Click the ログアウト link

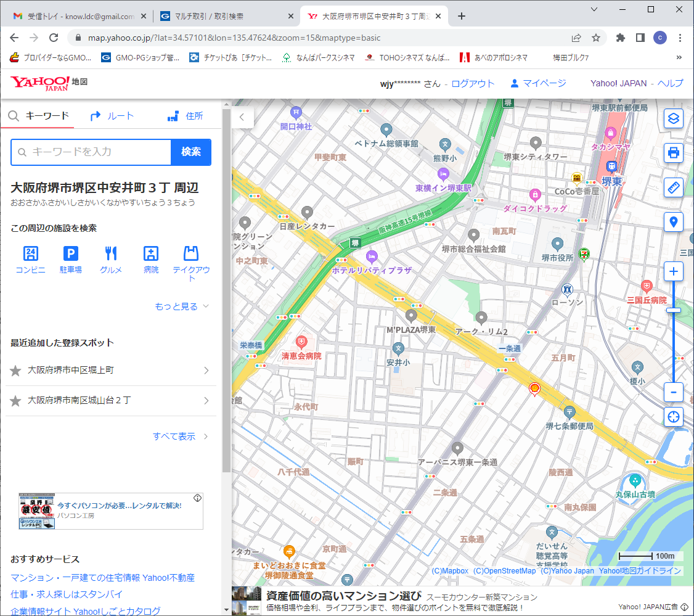click(473, 84)
